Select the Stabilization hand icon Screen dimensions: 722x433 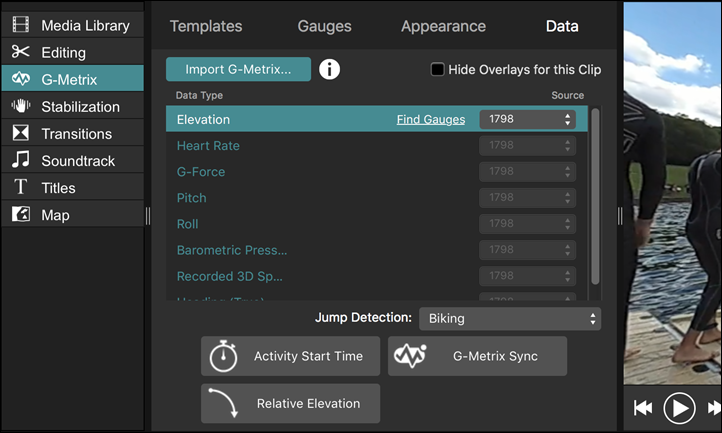tap(21, 106)
